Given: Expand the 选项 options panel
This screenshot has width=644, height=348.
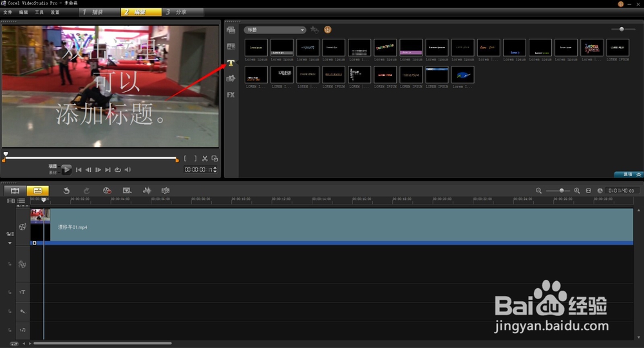Looking at the screenshot, I should [629, 174].
